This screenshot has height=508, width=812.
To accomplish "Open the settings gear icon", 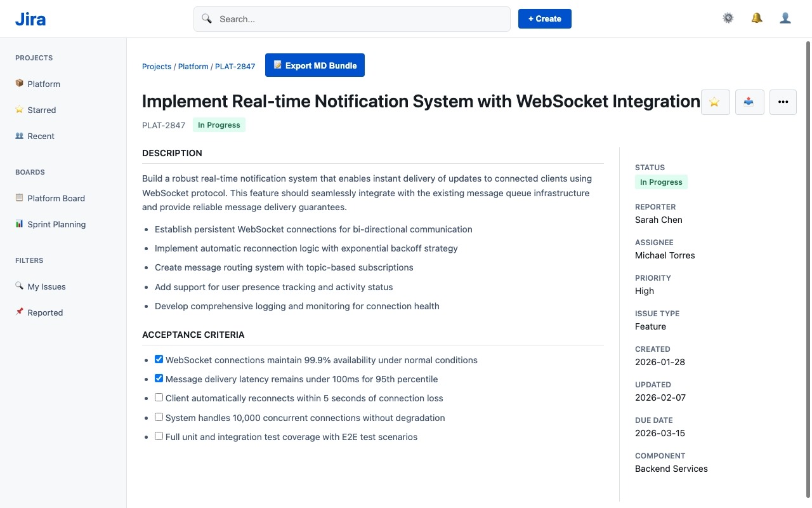I will click(728, 18).
